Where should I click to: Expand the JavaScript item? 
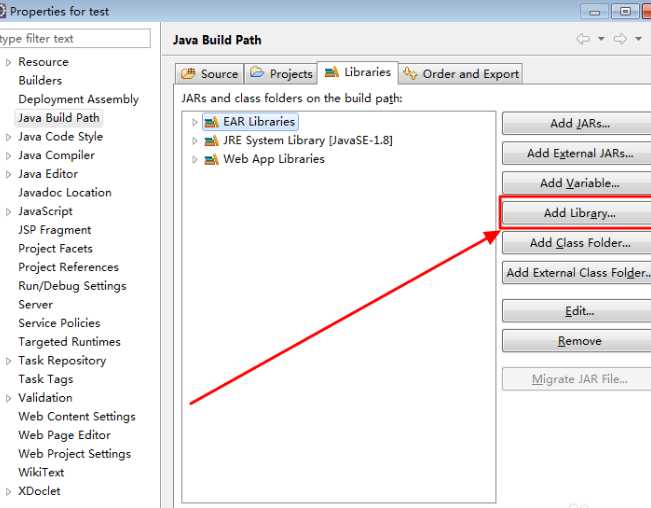coord(8,212)
